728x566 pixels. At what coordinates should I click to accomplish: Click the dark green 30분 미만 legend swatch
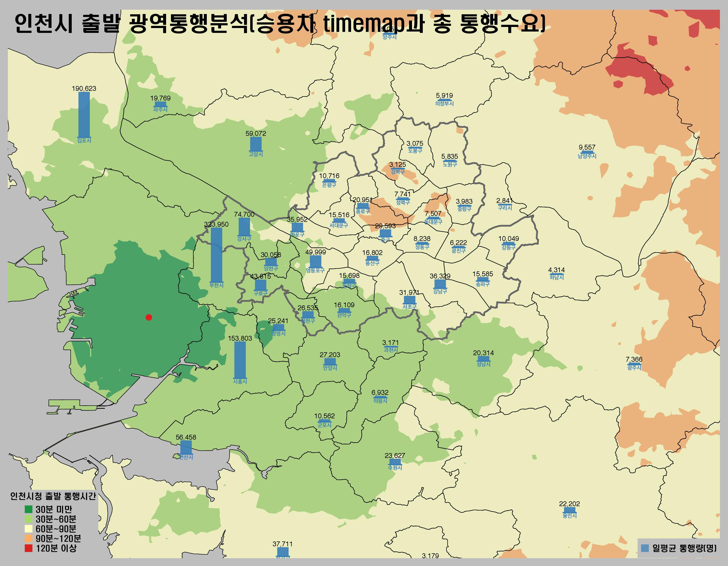29,509
